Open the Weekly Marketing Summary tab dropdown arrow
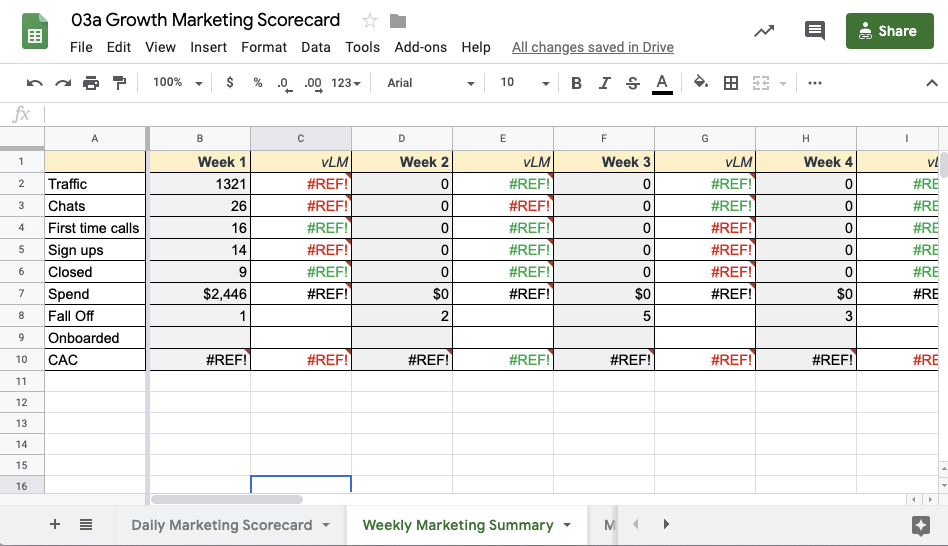Screen dimensions: 948x546 [x=567, y=525]
